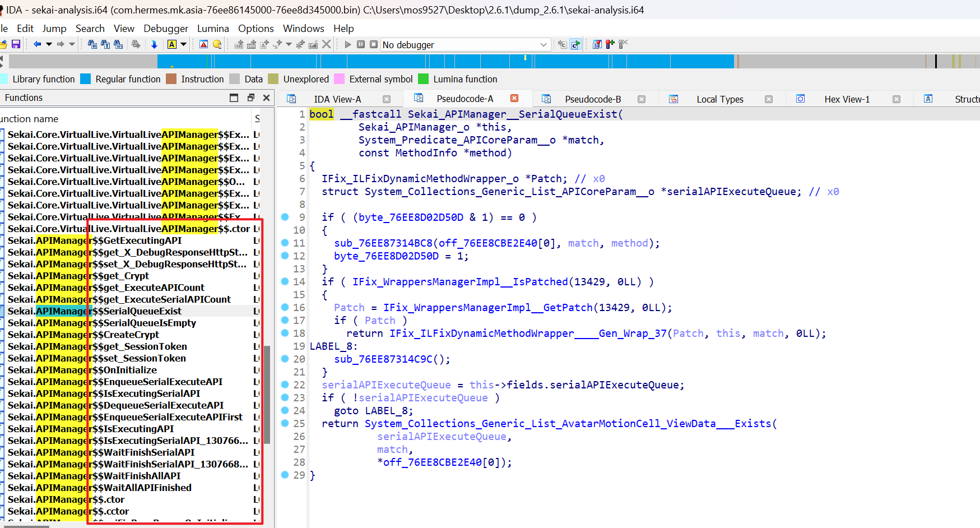Click the blue down-arrow jump icon

pos(154,44)
